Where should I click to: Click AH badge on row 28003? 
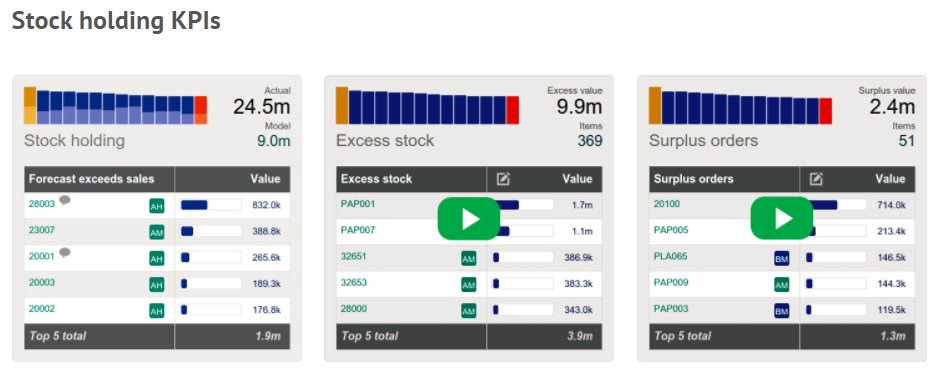pyautogui.click(x=156, y=206)
